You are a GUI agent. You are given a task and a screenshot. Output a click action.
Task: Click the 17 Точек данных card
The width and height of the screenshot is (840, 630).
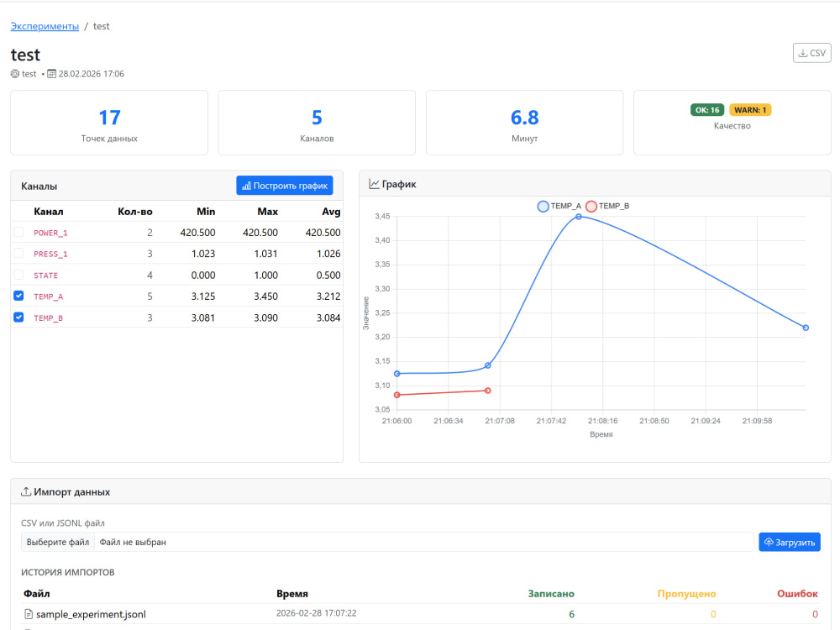109,123
